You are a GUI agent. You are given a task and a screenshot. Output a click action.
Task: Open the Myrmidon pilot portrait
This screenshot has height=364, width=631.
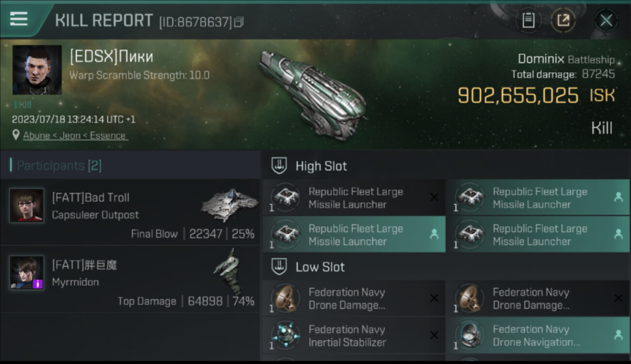(27, 273)
